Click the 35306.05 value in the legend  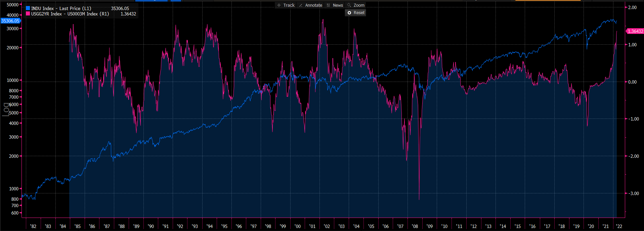click(120, 8)
